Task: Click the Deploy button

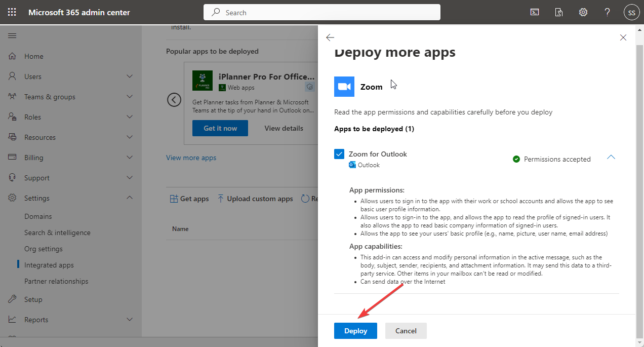Action: pos(355,331)
